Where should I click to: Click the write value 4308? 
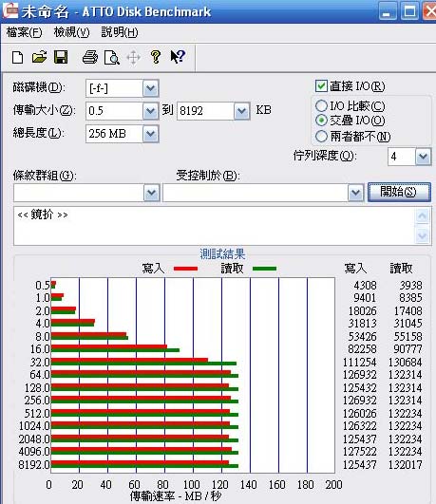pos(365,285)
